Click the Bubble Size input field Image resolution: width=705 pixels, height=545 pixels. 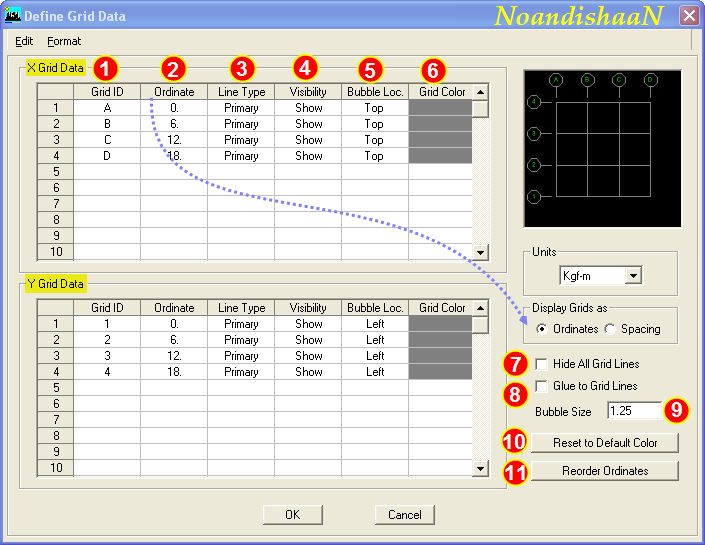(x=634, y=411)
